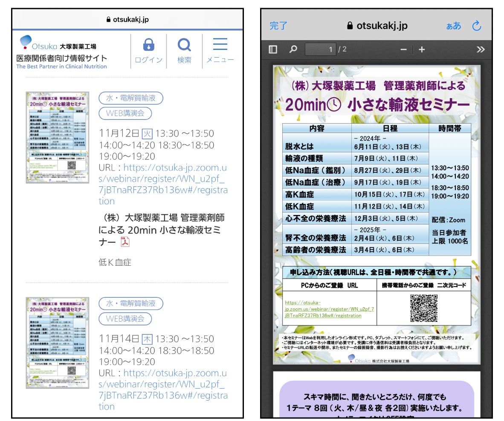Click the 輸液の種類 row in PDF table
The image size is (504, 421).
[x=356, y=158]
